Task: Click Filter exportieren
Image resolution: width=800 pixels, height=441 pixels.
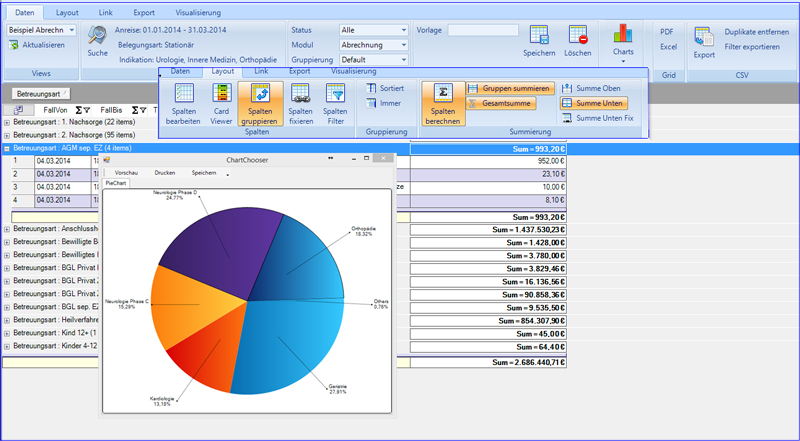Action: coord(752,46)
